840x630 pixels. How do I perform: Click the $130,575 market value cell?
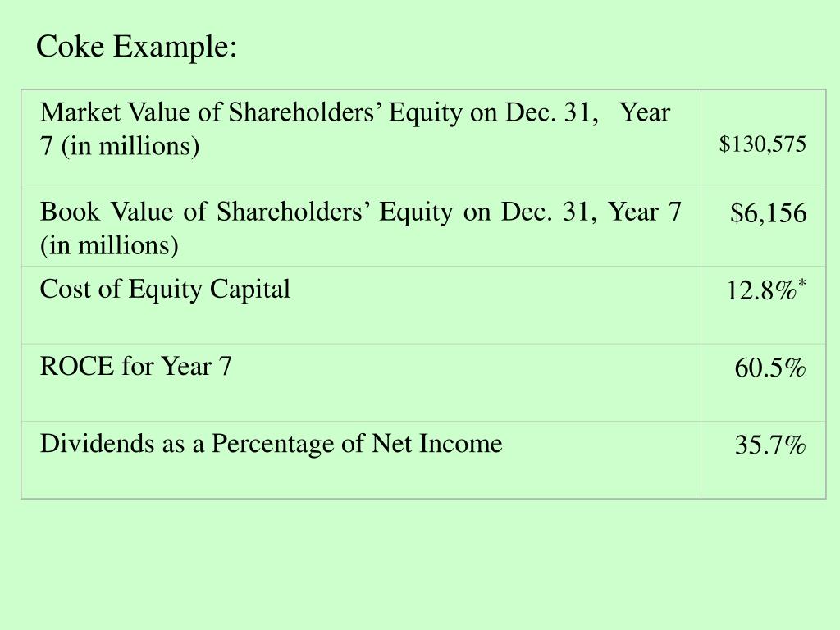tap(762, 144)
